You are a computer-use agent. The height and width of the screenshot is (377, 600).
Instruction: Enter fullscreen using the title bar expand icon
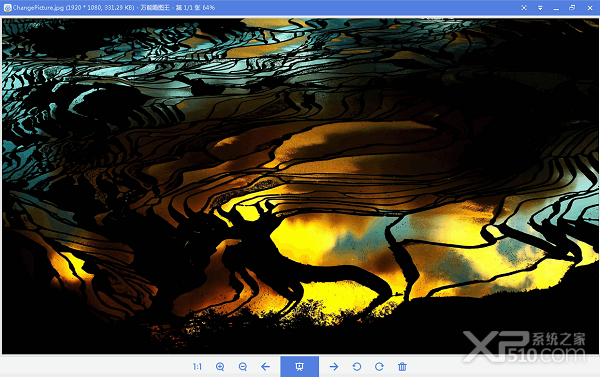click(x=524, y=8)
